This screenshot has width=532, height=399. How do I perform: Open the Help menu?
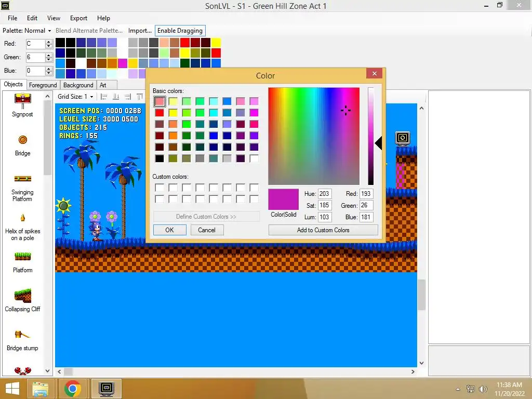tap(103, 18)
